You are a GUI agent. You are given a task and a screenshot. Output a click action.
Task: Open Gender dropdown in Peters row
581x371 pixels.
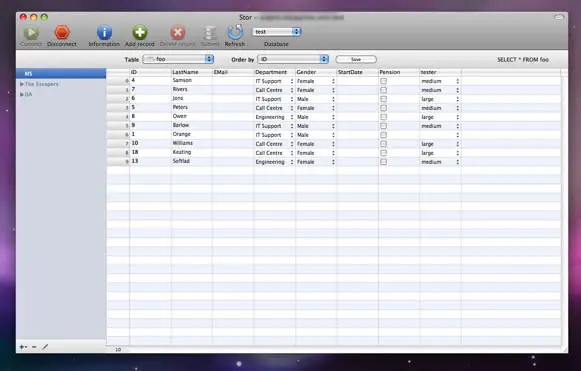pos(316,108)
